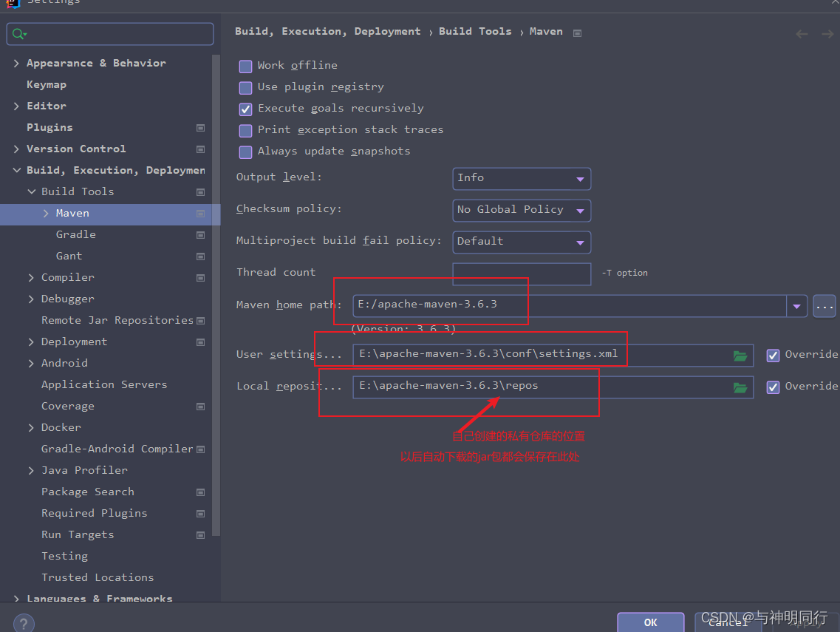This screenshot has height=632, width=840.
Task: Click project-level icon beside Package Search
Action: 200,492
